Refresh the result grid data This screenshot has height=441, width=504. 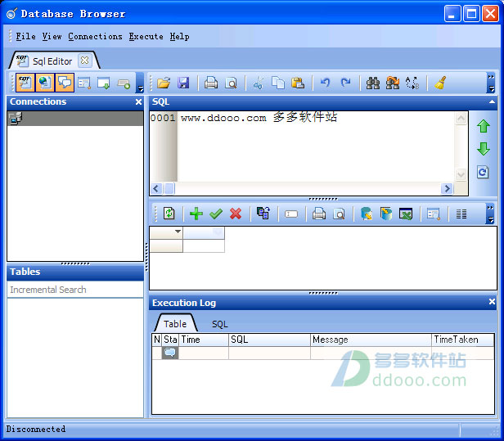pos(169,214)
